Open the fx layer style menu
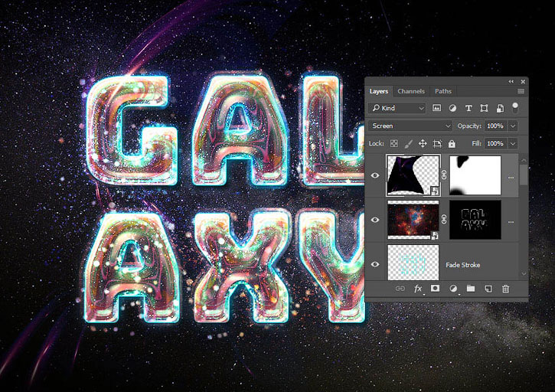 pyautogui.click(x=418, y=289)
